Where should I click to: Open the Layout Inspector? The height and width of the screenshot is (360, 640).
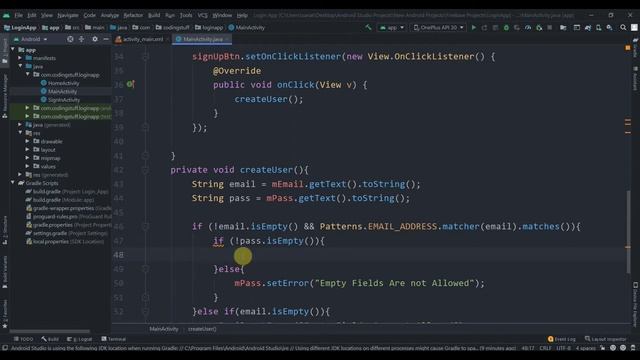[x=605, y=339]
